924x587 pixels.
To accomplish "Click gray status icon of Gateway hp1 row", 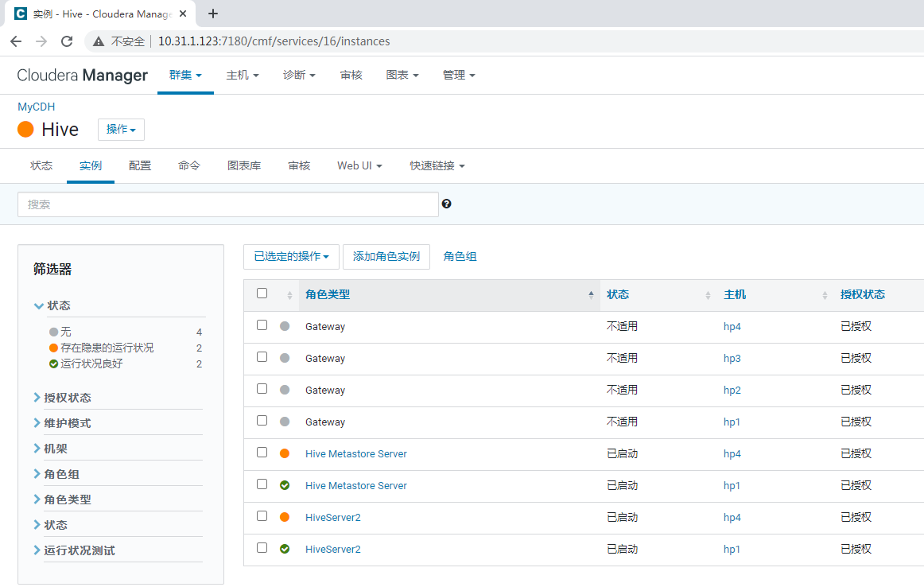I will tap(285, 422).
